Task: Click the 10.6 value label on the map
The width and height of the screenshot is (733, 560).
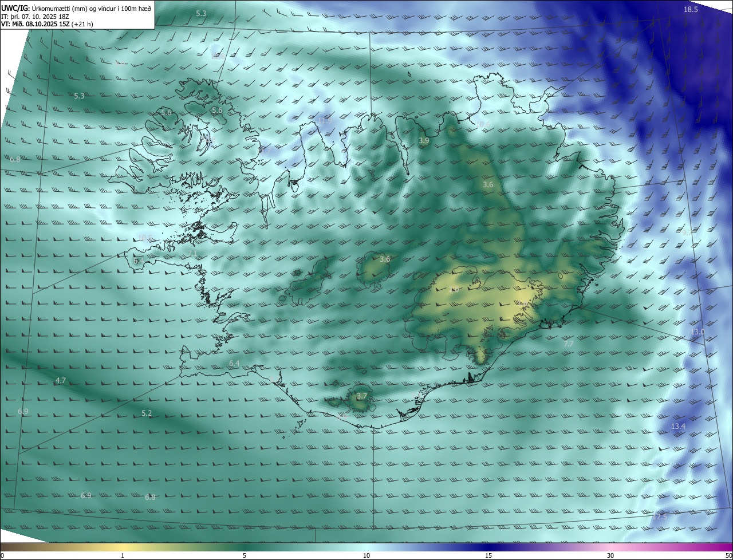Action: (x=483, y=124)
